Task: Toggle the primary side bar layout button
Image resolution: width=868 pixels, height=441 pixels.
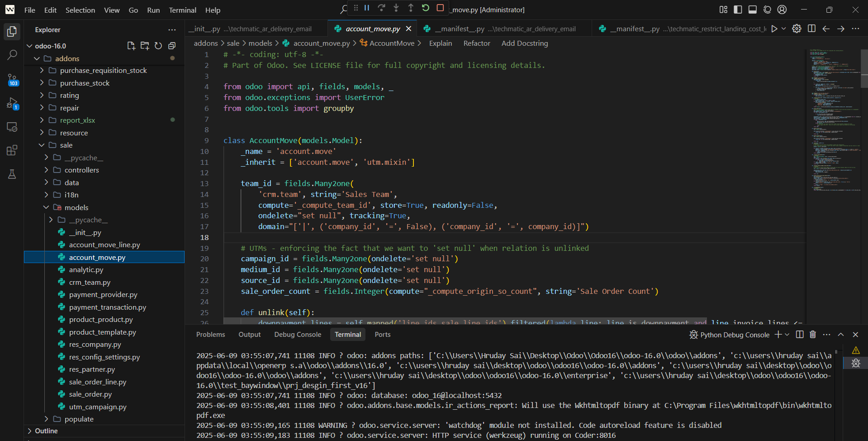Action: [x=738, y=10]
